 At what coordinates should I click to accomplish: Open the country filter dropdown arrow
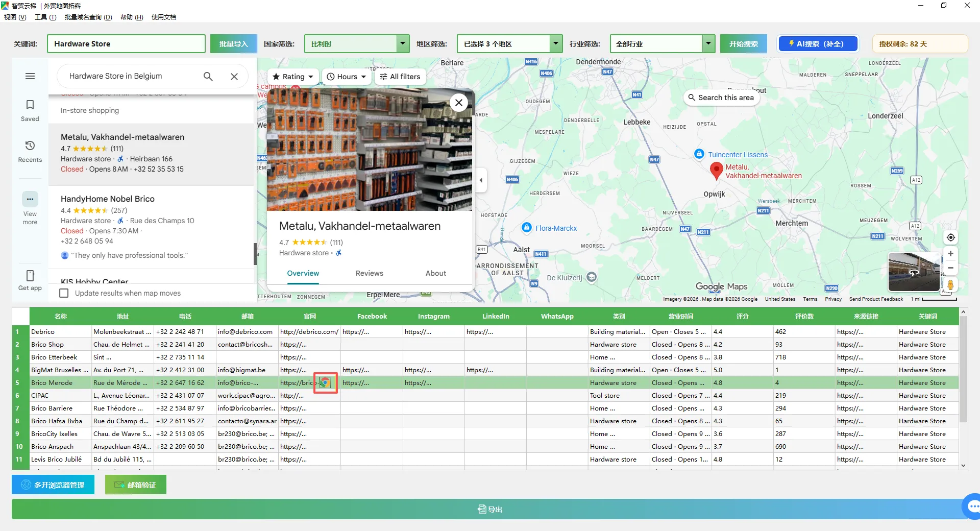click(403, 44)
